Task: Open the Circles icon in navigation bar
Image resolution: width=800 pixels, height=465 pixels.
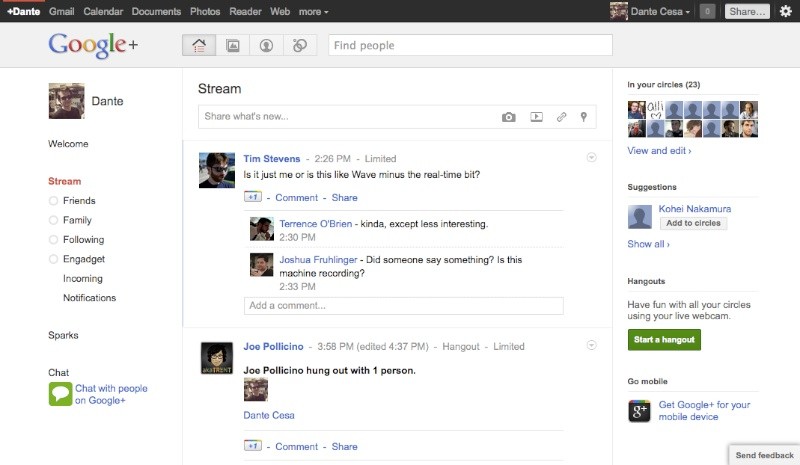Action: 300,45
